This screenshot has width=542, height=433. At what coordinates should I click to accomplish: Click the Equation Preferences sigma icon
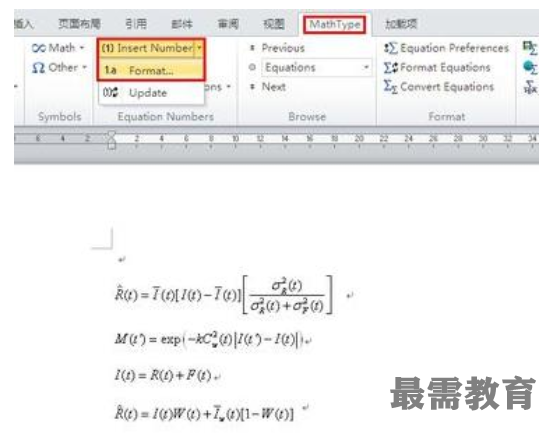click(391, 48)
